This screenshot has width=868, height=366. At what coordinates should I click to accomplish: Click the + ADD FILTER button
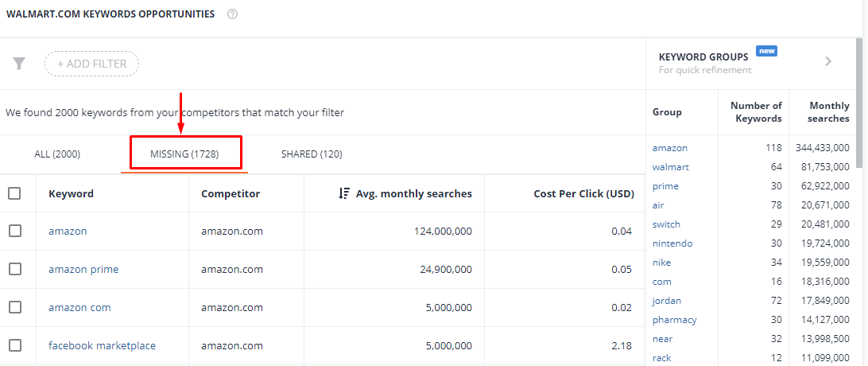92,64
